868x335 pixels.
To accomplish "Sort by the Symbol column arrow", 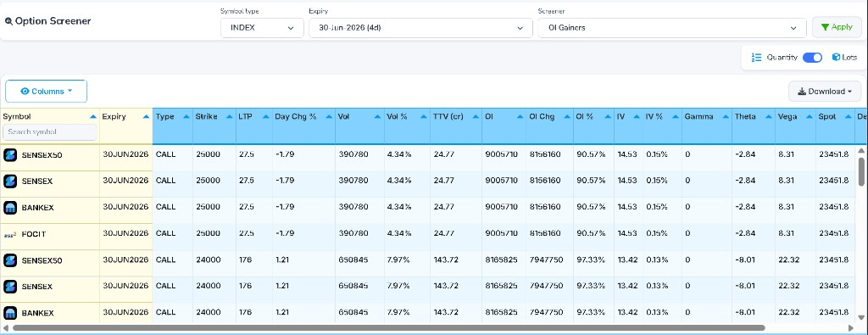I will tap(93, 117).
